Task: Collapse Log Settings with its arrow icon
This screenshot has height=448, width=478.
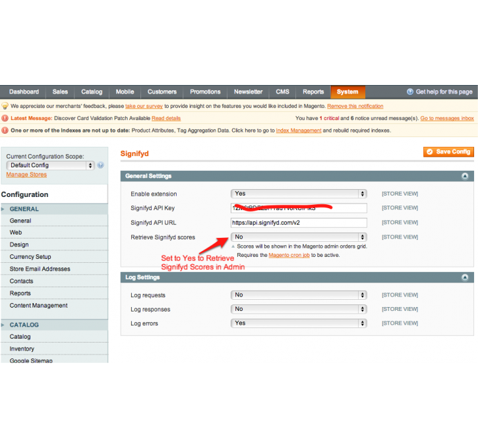Action: [x=465, y=277]
